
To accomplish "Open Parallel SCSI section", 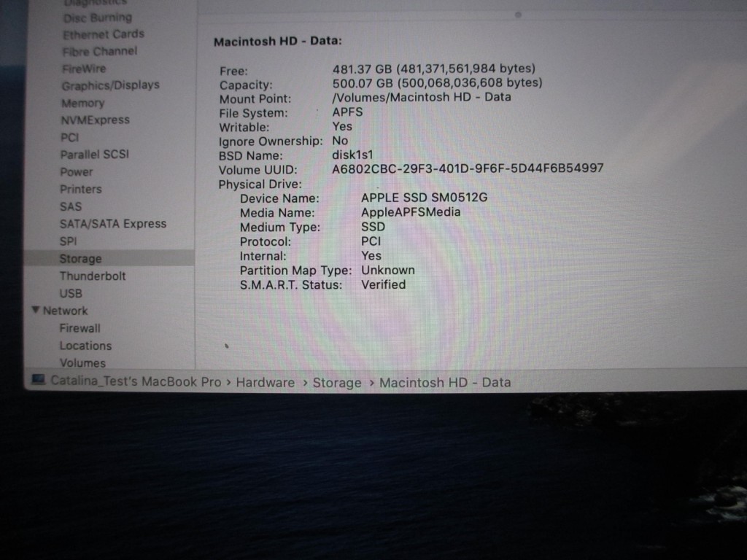I will (95, 155).
